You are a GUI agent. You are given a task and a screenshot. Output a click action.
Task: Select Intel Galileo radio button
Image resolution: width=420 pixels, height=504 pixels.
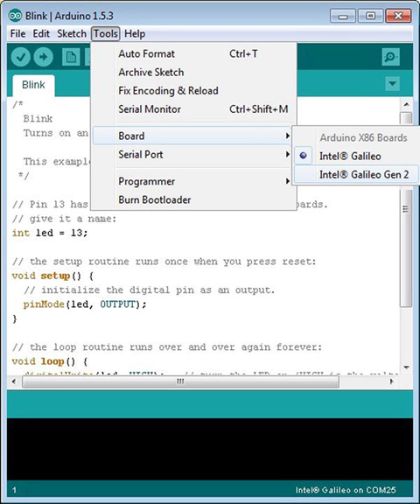pyautogui.click(x=303, y=156)
